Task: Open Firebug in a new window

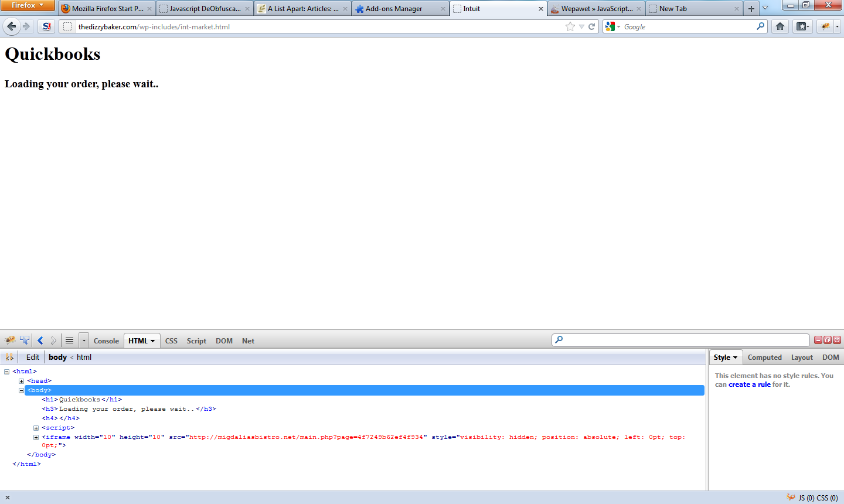Action: [x=828, y=340]
